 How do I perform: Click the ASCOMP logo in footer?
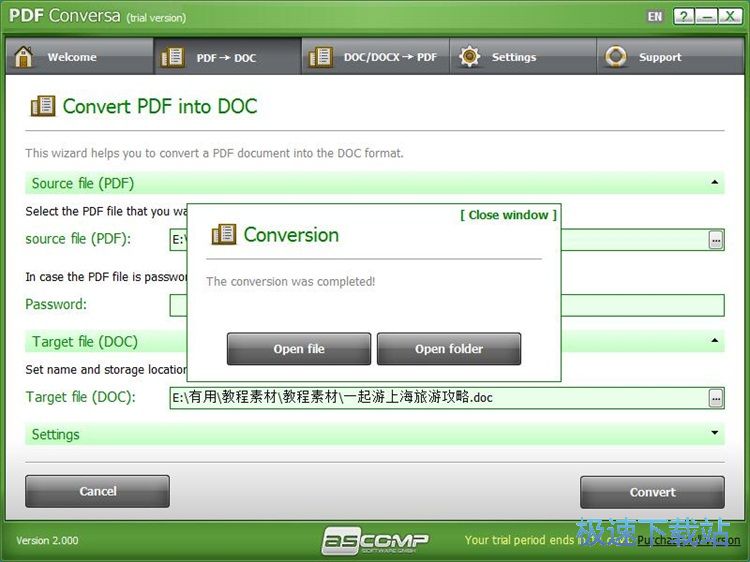click(375, 541)
